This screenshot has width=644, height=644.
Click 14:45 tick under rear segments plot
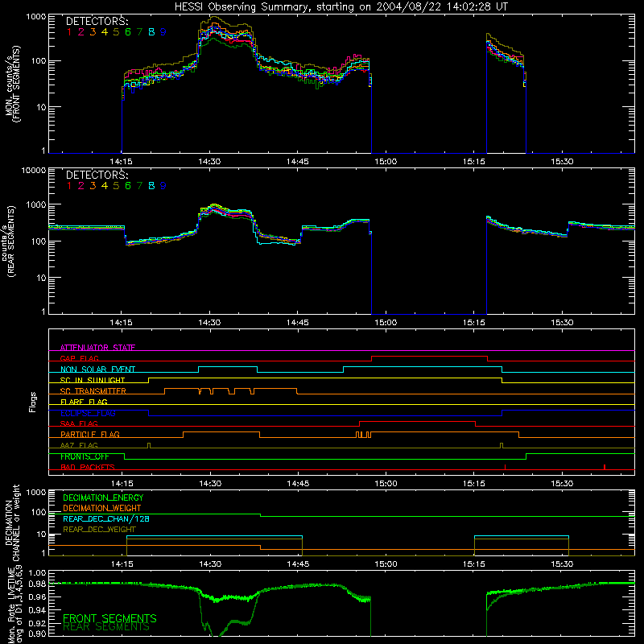pyautogui.click(x=297, y=323)
